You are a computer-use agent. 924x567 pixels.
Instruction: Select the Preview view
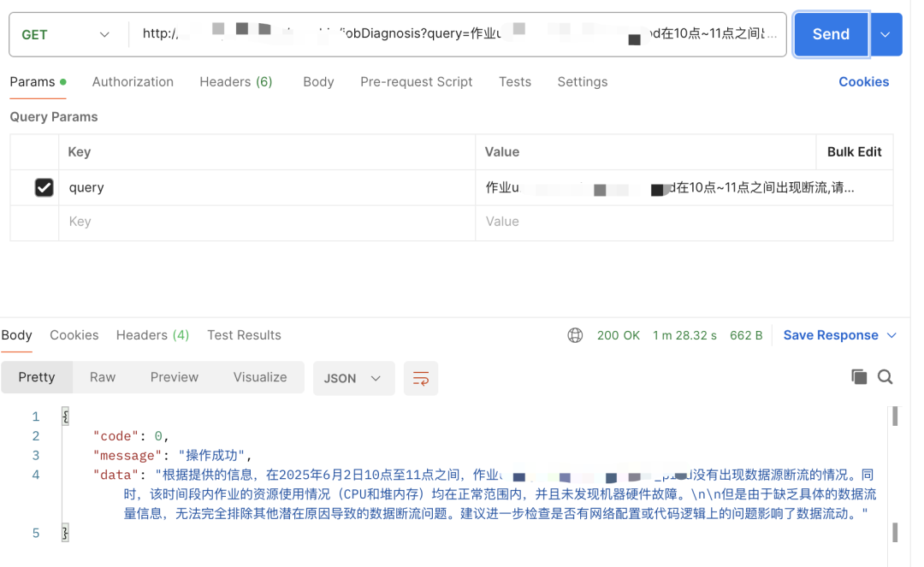point(175,377)
